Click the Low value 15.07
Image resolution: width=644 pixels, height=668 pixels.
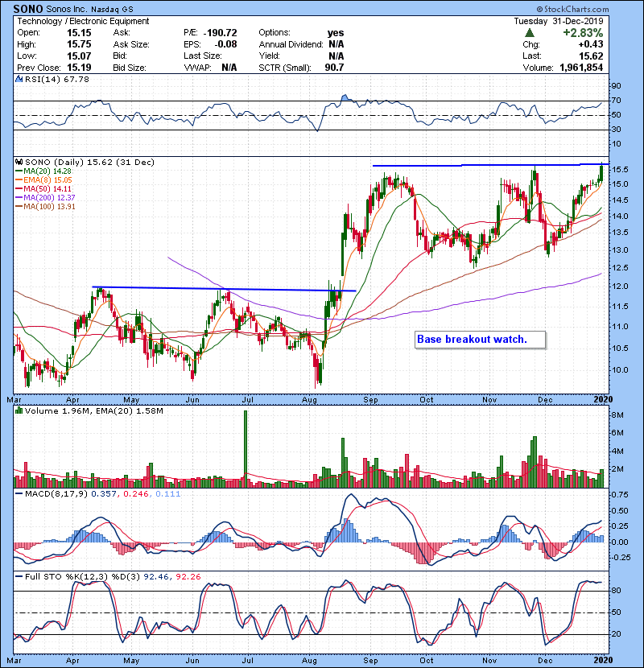tap(79, 56)
